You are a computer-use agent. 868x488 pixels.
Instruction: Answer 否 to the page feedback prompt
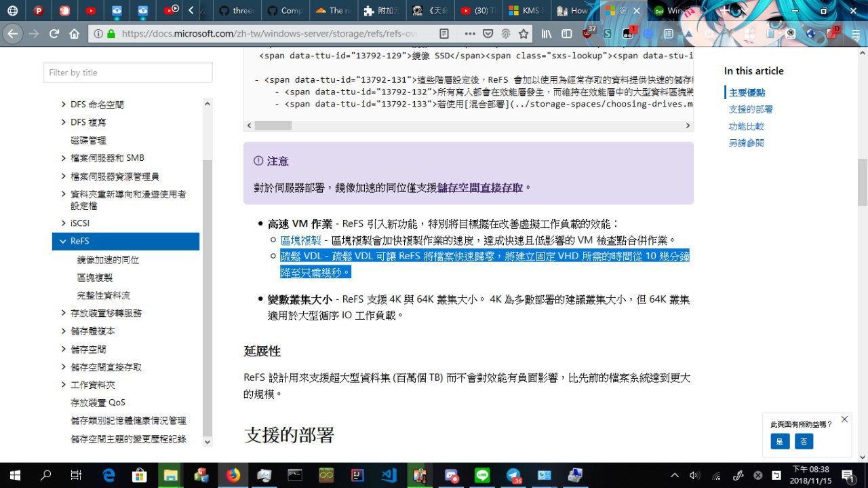coord(804,441)
